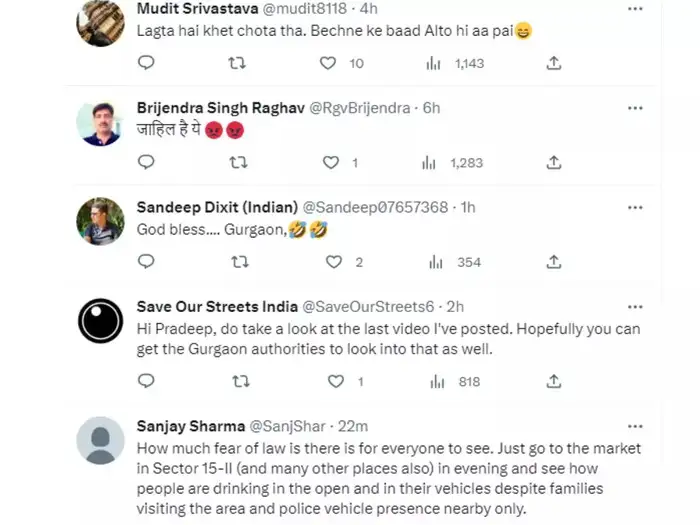View analytics on Brijendra Singh Raghav's tweet
The height and width of the screenshot is (525, 700).
[430, 162]
